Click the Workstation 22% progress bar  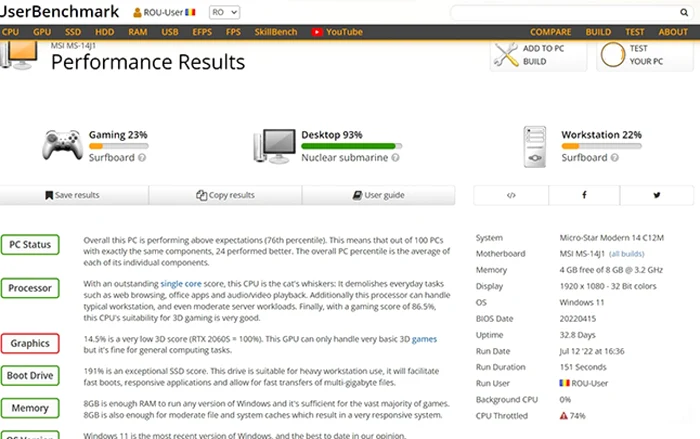pyautogui.click(x=601, y=146)
